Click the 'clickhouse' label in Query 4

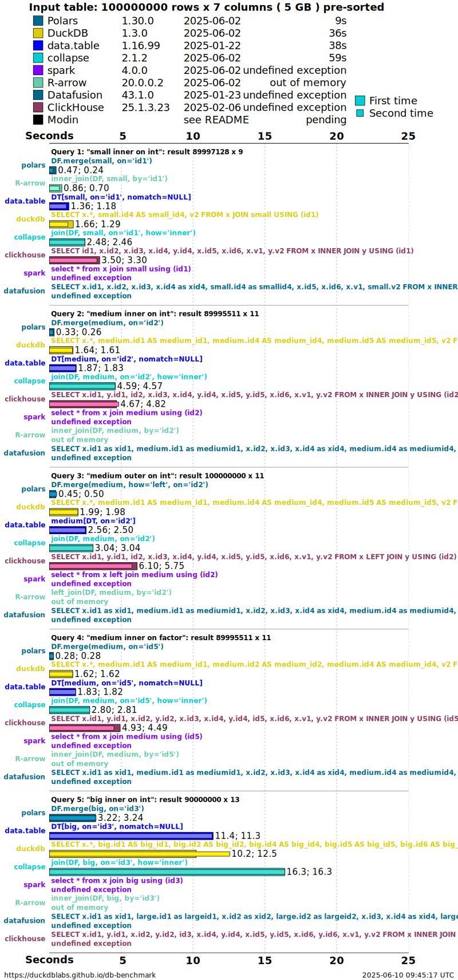click(25, 723)
